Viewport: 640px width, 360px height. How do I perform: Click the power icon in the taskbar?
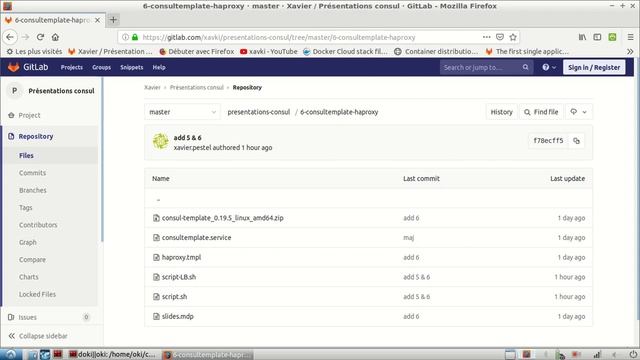[x=633, y=354]
